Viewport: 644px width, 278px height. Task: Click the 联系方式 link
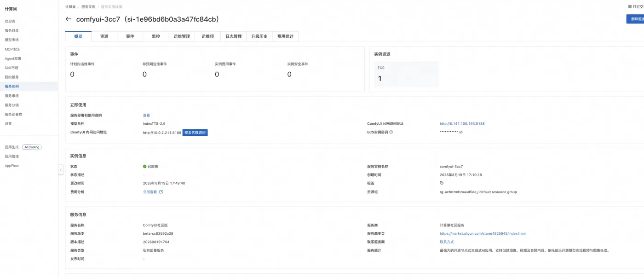tap(447, 242)
